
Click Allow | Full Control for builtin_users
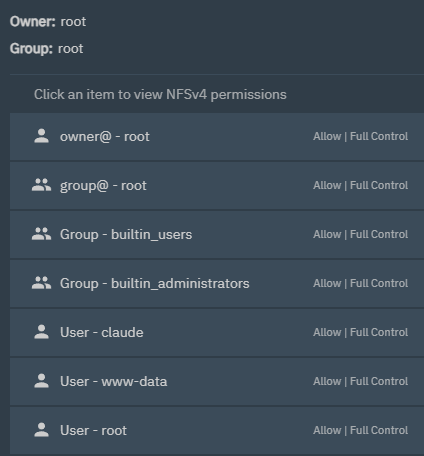[360, 234]
